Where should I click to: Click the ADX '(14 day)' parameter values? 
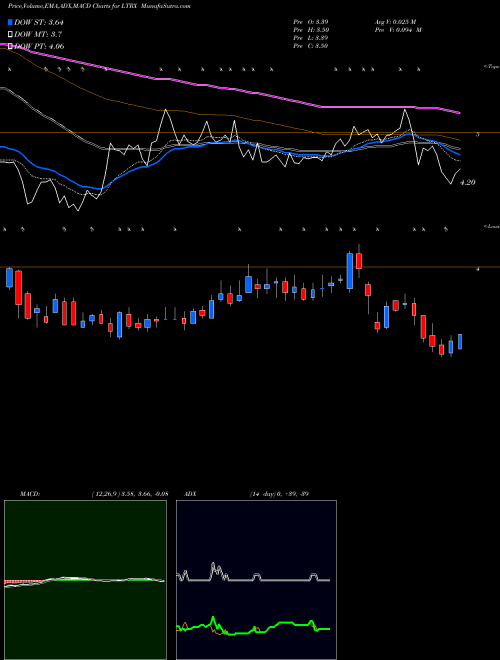(x=279, y=494)
